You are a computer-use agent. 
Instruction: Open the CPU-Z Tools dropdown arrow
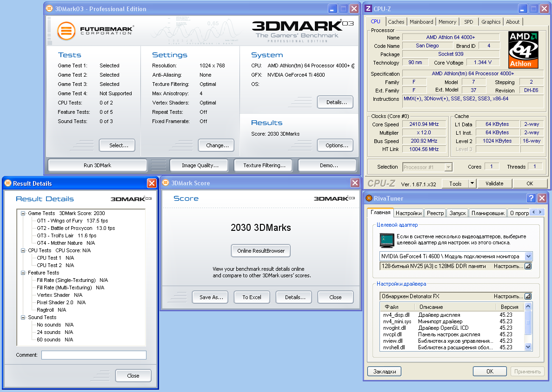[472, 183]
